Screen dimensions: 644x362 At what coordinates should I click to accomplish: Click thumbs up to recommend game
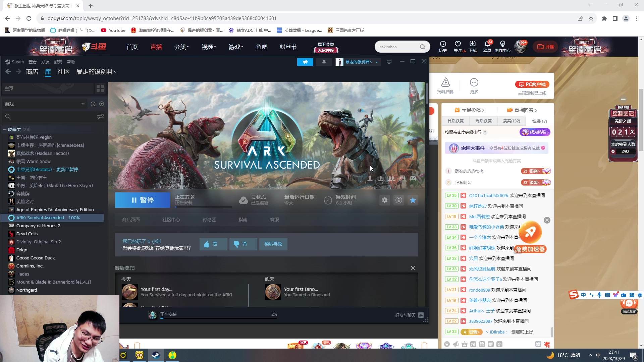(213, 244)
